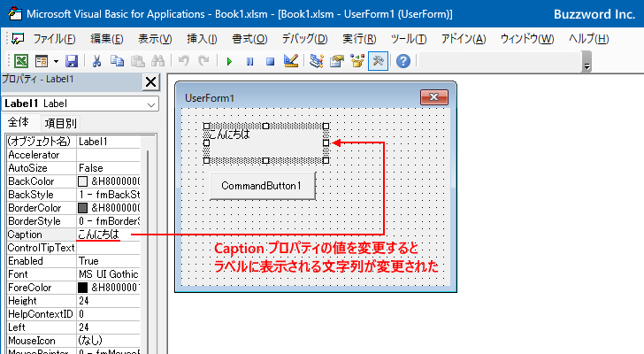This screenshot has height=354, width=644.
Task: Run the Sub/UserForm with the green play icon
Action: coord(229,62)
